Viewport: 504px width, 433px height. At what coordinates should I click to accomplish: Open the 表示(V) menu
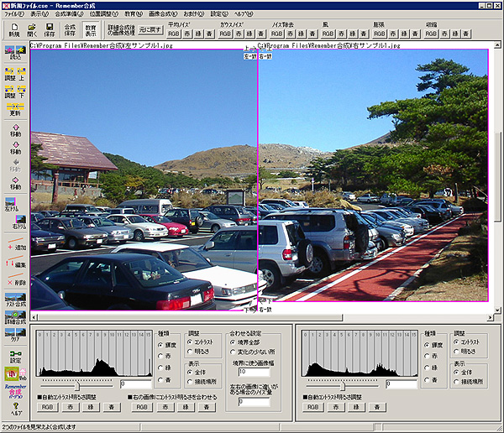[39, 14]
